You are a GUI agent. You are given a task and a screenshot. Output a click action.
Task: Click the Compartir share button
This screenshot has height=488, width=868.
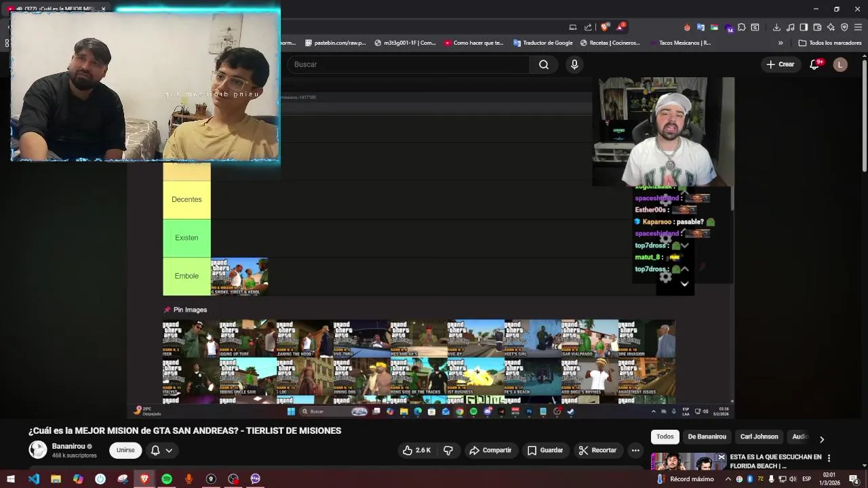click(x=490, y=450)
